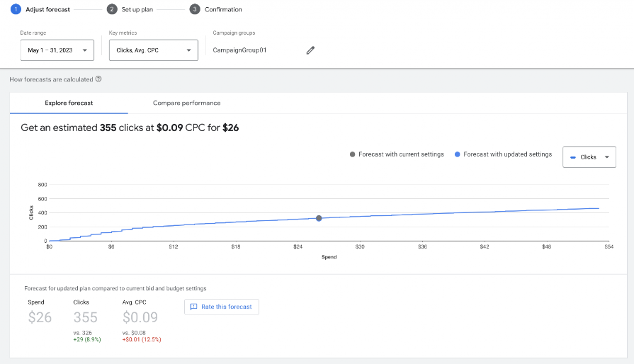Viewport: 634px width, 364px height.
Task: Select the step 2 Set up plan circle
Action: tap(112, 9)
